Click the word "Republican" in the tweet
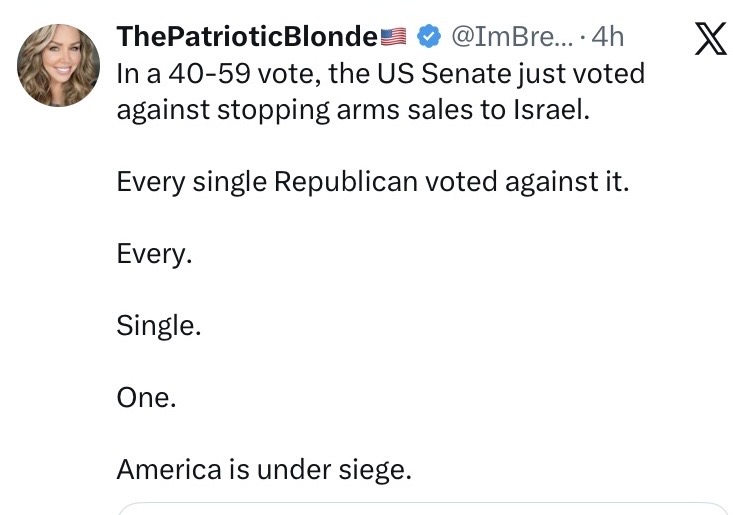 click(344, 182)
